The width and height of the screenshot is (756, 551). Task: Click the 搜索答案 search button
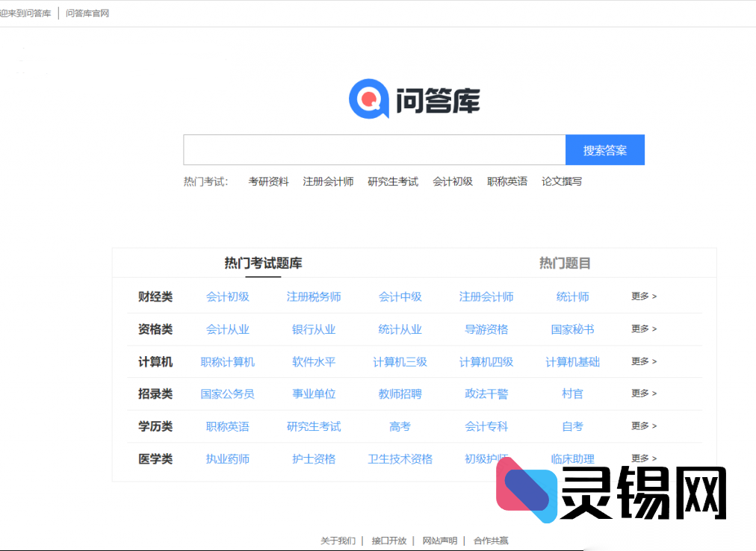605,149
